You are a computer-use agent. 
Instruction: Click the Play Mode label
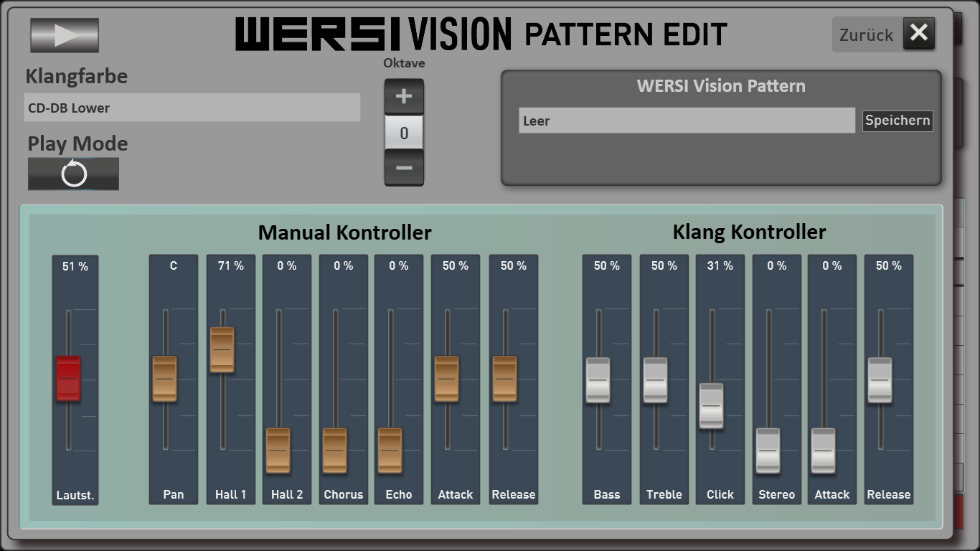77,143
